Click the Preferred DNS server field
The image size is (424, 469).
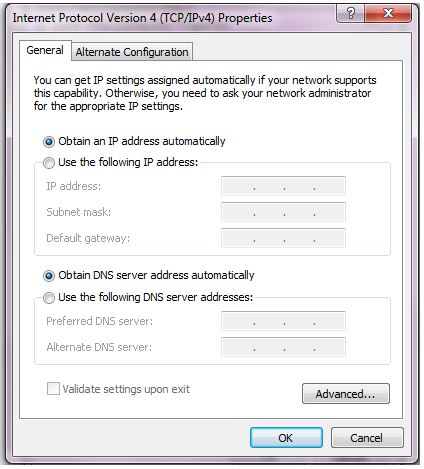pos(283,321)
